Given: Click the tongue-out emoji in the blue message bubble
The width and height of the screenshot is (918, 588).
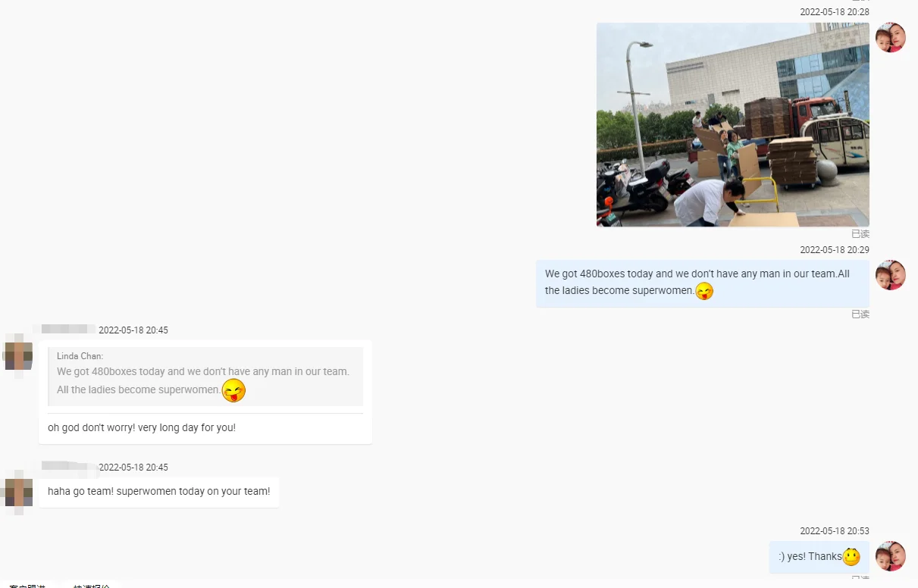Looking at the screenshot, I should tap(704, 291).
